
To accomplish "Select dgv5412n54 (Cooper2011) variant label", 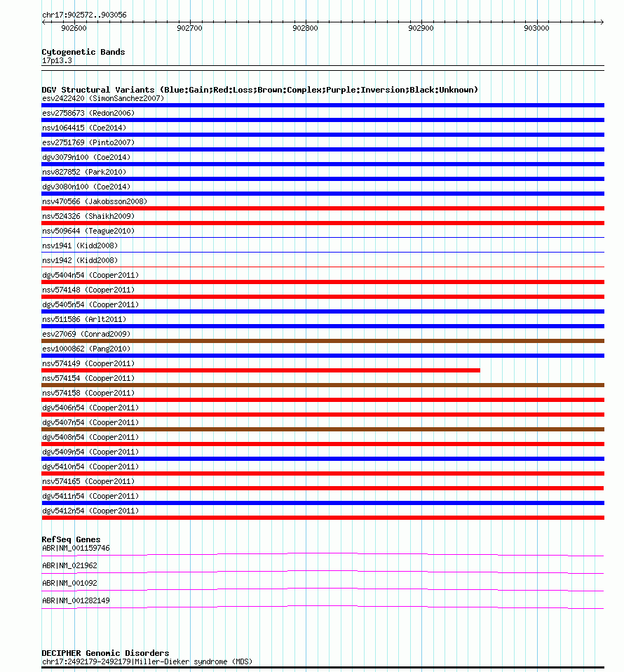I will (x=90, y=511).
